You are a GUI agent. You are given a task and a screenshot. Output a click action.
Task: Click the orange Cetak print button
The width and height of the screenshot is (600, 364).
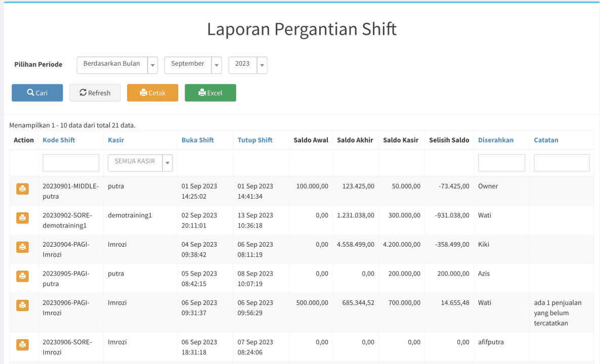coord(152,93)
